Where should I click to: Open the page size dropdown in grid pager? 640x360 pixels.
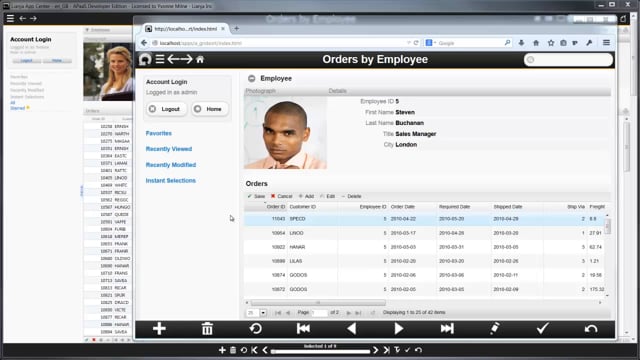(x=263, y=313)
